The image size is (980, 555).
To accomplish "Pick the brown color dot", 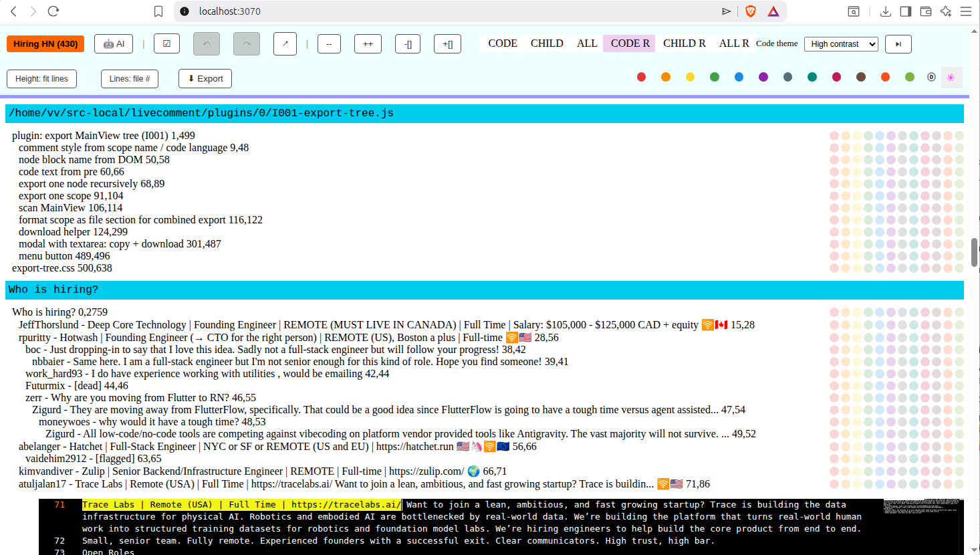I will [861, 78].
